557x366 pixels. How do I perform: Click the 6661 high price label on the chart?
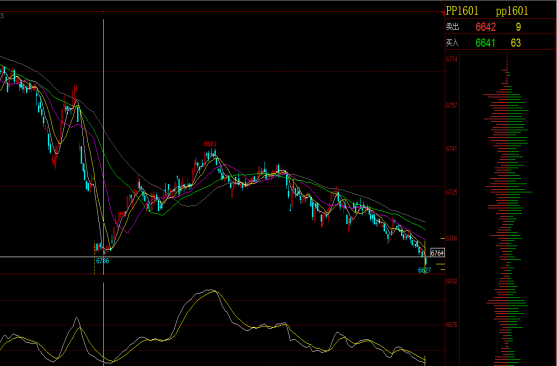(210, 144)
